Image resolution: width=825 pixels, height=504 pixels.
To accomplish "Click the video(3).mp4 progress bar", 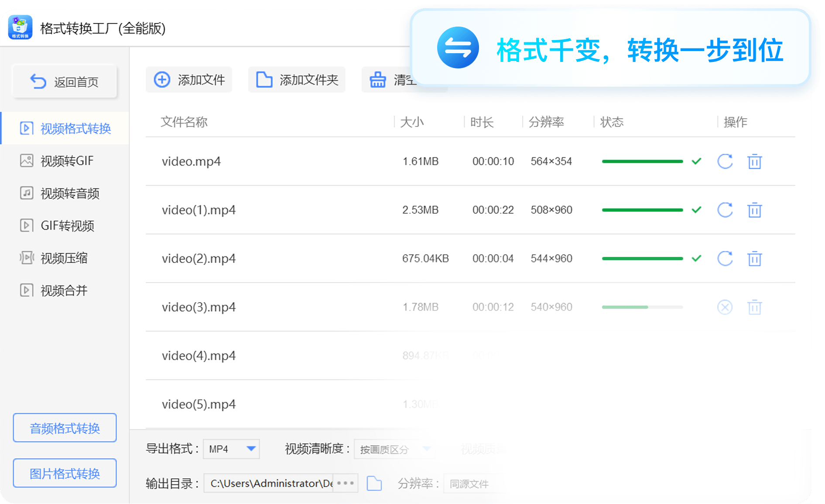I will point(642,307).
